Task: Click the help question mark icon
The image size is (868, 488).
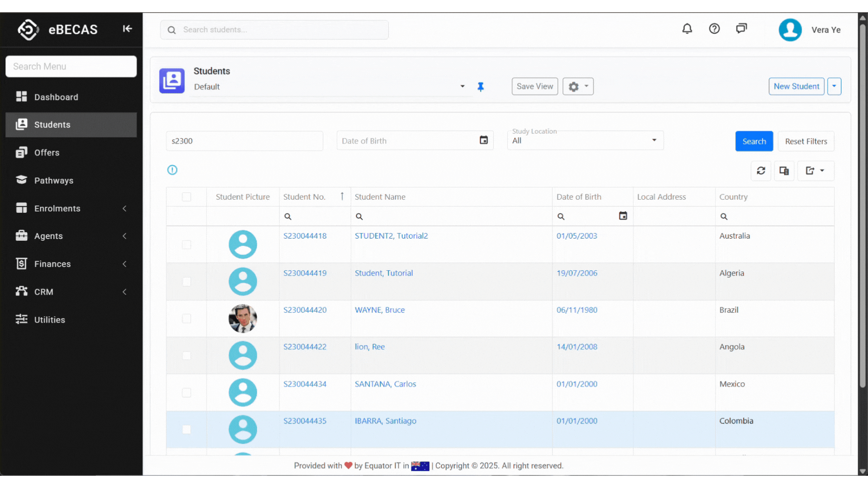Action: pyautogui.click(x=714, y=29)
